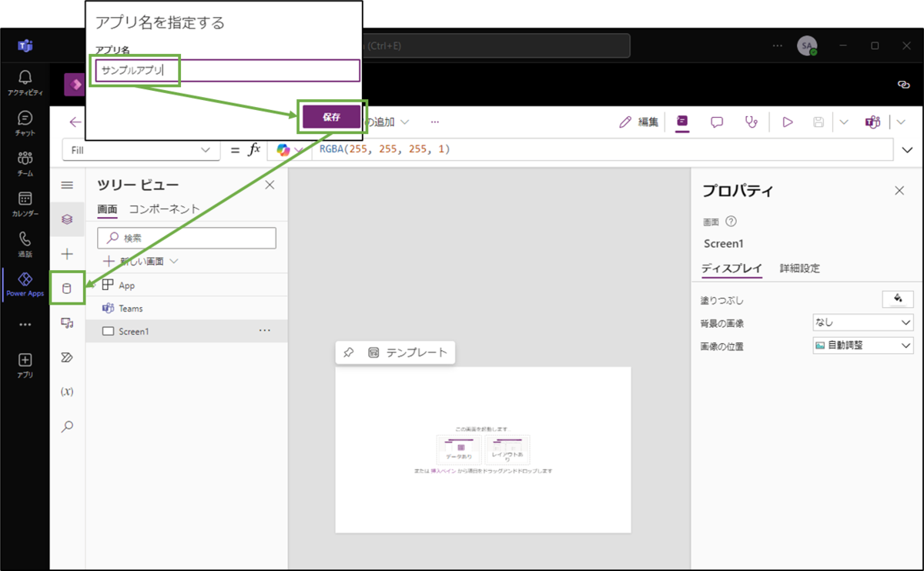Switch to the Screens (画面) tab

(x=107, y=209)
